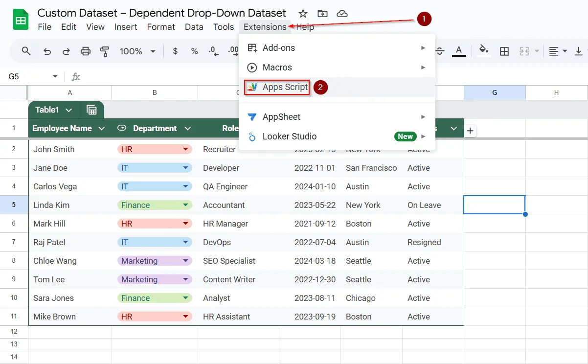This screenshot has width=588, height=364.
Task: Open the last table column header dropdown
Action: click(453, 129)
